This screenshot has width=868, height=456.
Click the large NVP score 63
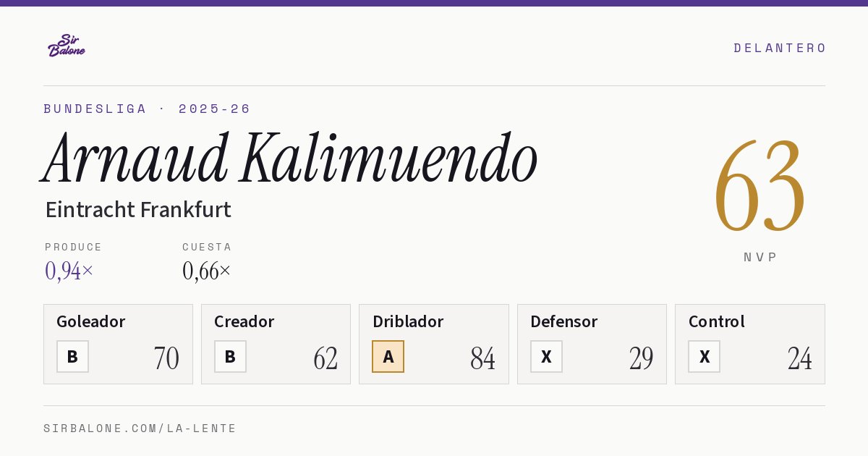point(759,185)
